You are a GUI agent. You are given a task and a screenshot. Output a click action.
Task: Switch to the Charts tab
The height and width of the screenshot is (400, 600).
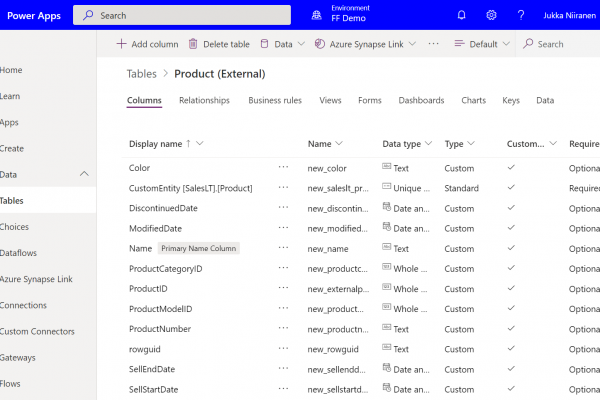[473, 100]
